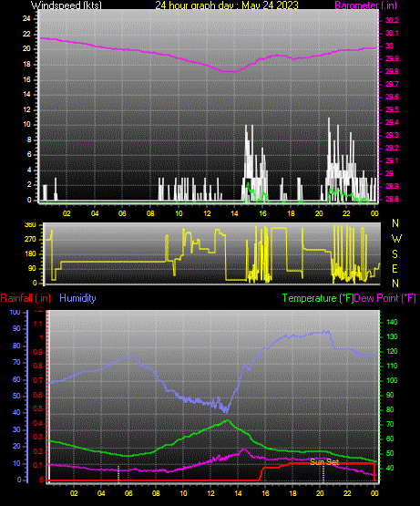Click the "22" hour label under the bottom chart
This screenshot has width=420, height=506.
tap(347, 493)
